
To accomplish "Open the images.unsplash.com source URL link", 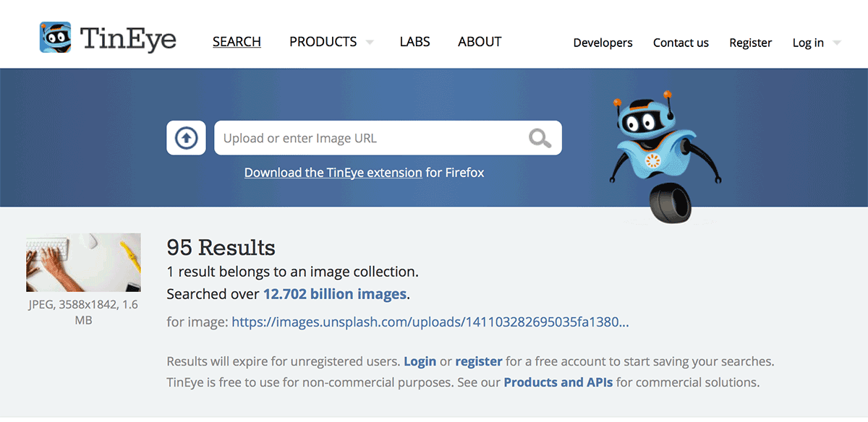I will tap(430, 322).
